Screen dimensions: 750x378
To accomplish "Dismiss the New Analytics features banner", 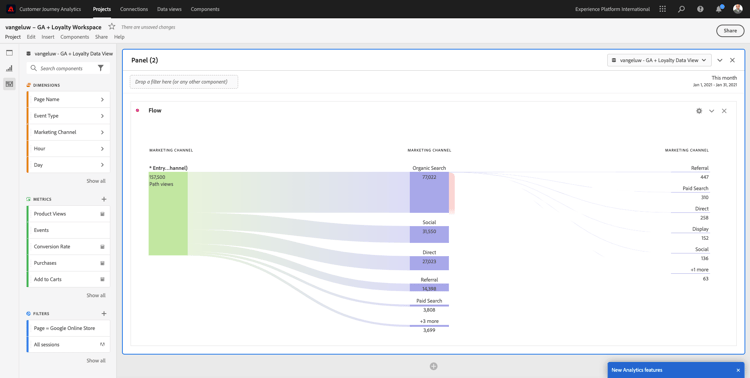I will (738, 370).
